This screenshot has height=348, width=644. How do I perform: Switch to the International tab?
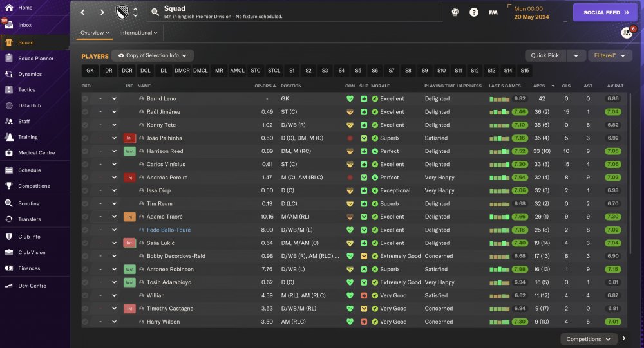(x=138, y=32)
